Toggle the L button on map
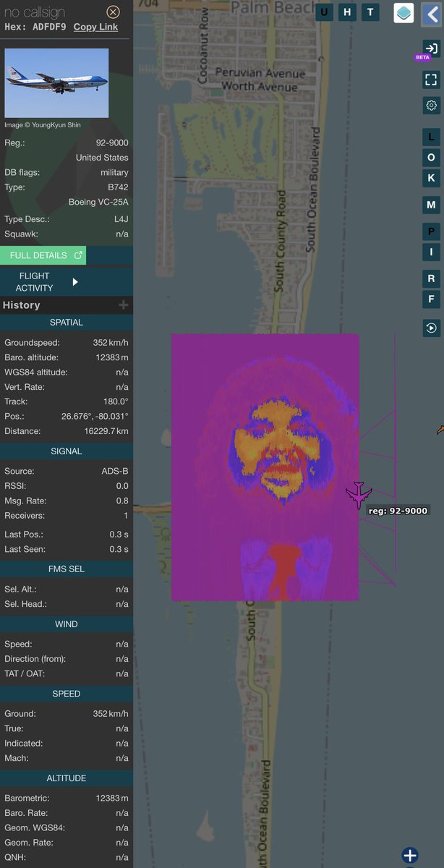 tap(431, 137)
